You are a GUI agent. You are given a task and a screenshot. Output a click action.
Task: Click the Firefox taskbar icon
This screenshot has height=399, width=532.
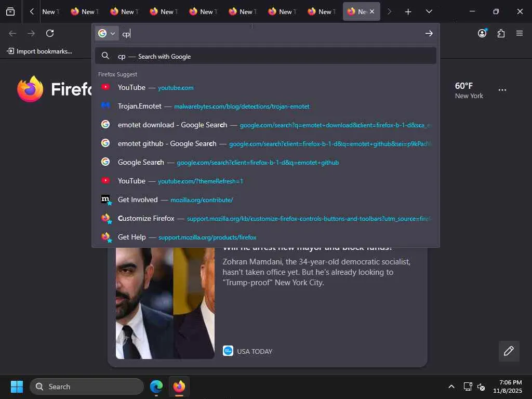tap(179, 387)
